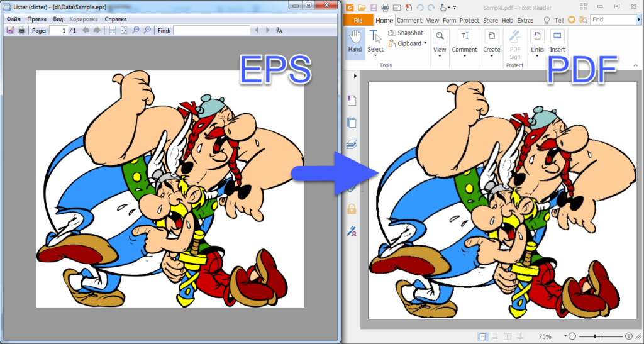This screenshot has width=644, height=344.
Task: Click the email envelope icon in Foxit
Action: tap(396, 7)
